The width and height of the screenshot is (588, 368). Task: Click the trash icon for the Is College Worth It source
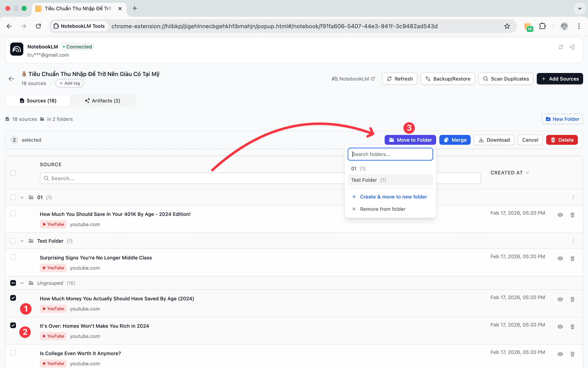pyautogui.click(x=572, y=354)
